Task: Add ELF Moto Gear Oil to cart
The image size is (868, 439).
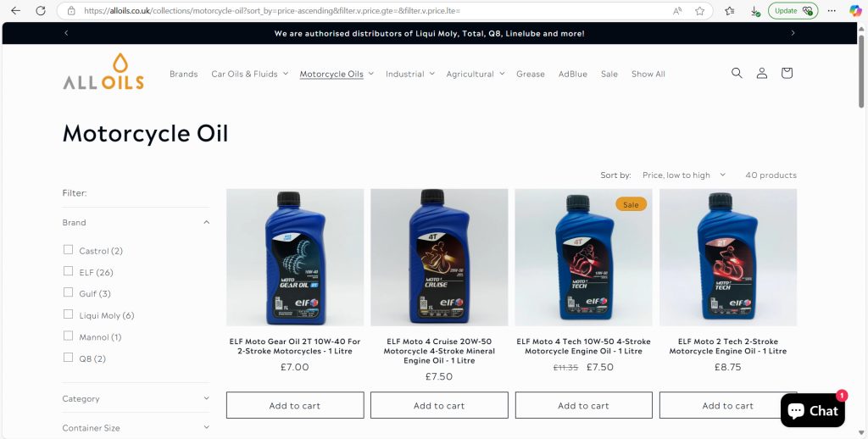Action: point(295,405)
